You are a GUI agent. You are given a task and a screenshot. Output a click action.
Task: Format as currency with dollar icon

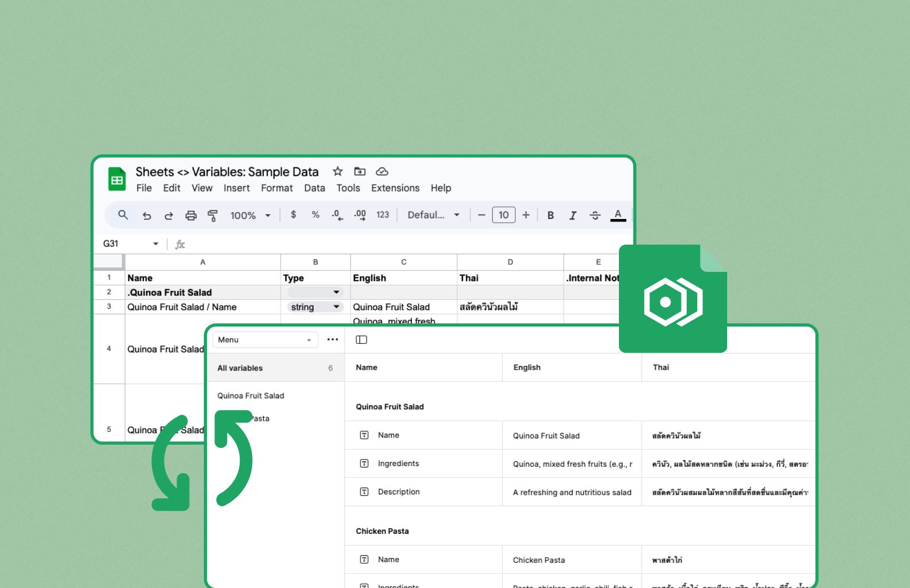(294, 215)
